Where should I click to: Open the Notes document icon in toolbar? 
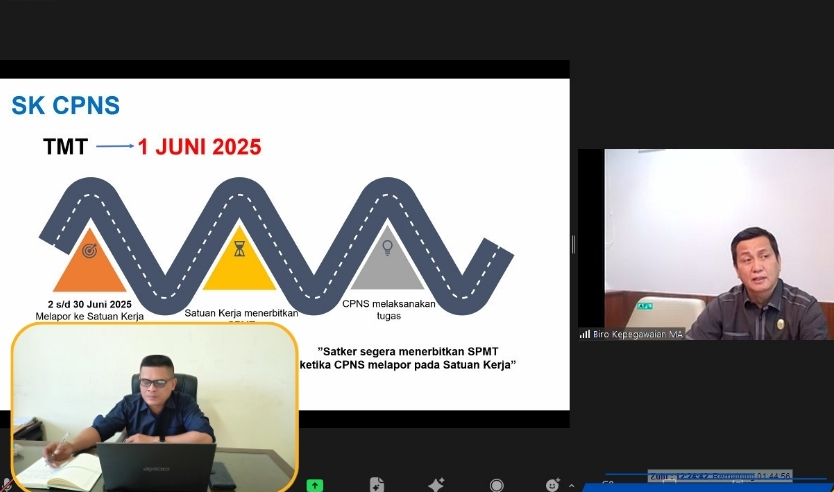coord(376,485)
